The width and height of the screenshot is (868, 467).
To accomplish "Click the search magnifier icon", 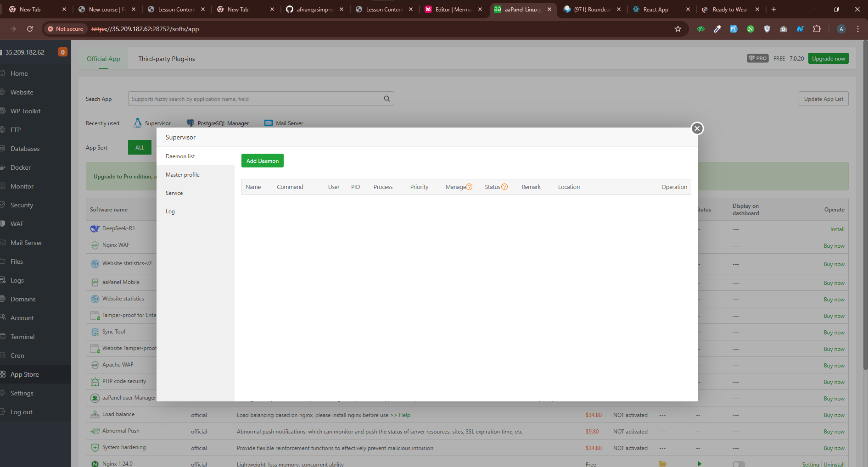I will tap(387, 99).
